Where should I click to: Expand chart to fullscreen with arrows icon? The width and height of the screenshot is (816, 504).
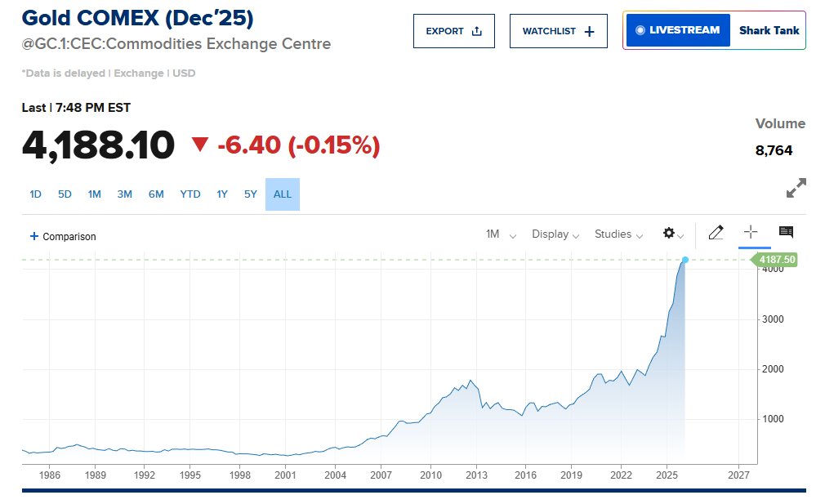[796, 188]
